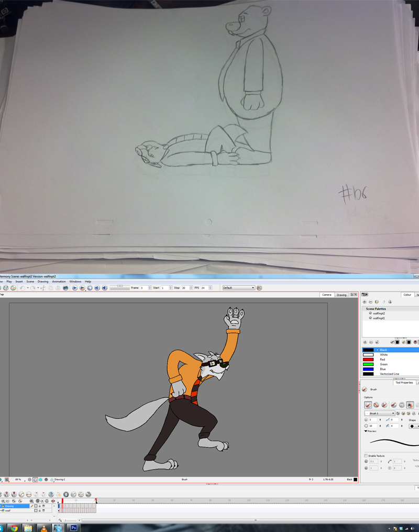Click the red playhead marker in timeline
Image resolution: width=419 pixels, height=532 pixels.
[x=62, y=501]
